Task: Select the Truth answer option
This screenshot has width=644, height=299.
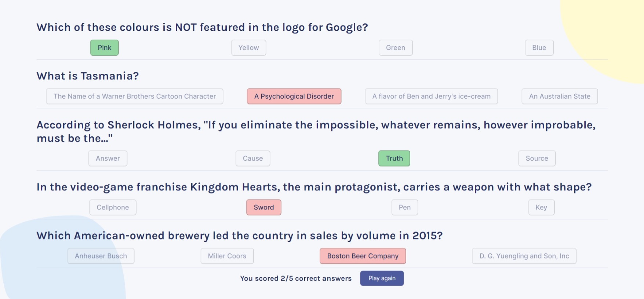Action: coord(394,158)
